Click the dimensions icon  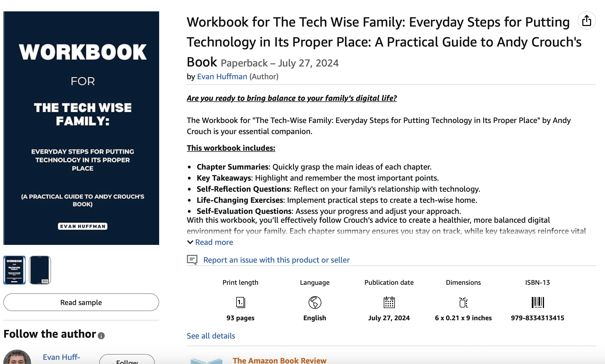[463, 302]
